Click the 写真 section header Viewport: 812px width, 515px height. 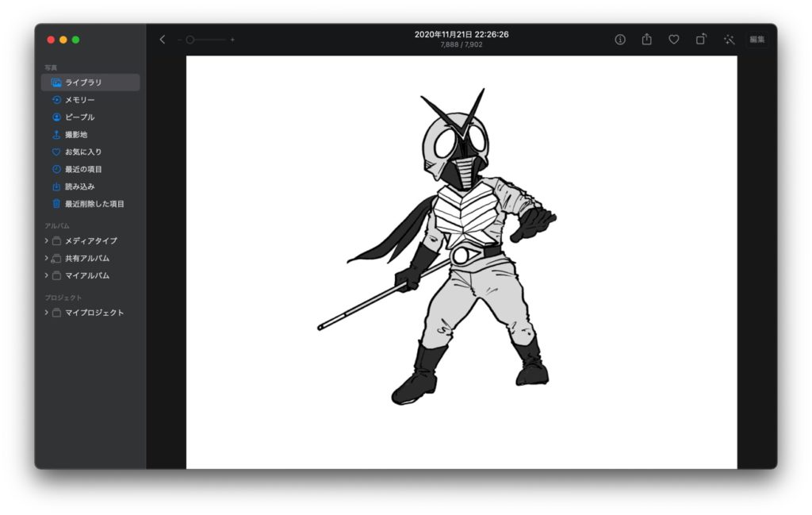click(x=51, y=68)
